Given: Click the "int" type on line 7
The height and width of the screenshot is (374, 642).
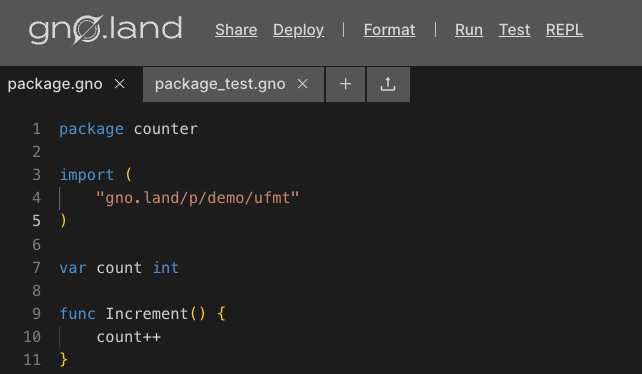Looking at the screenshot, I should pos(166,268).
